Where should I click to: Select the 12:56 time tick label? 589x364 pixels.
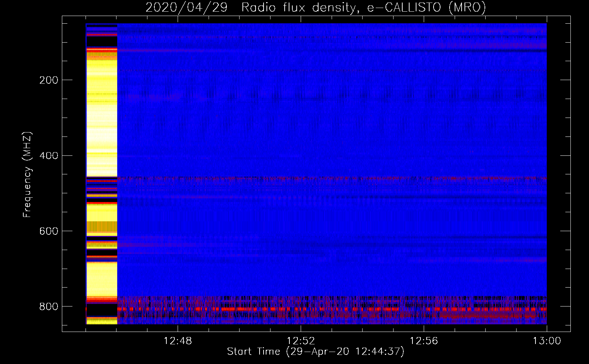tap(424, 341)
